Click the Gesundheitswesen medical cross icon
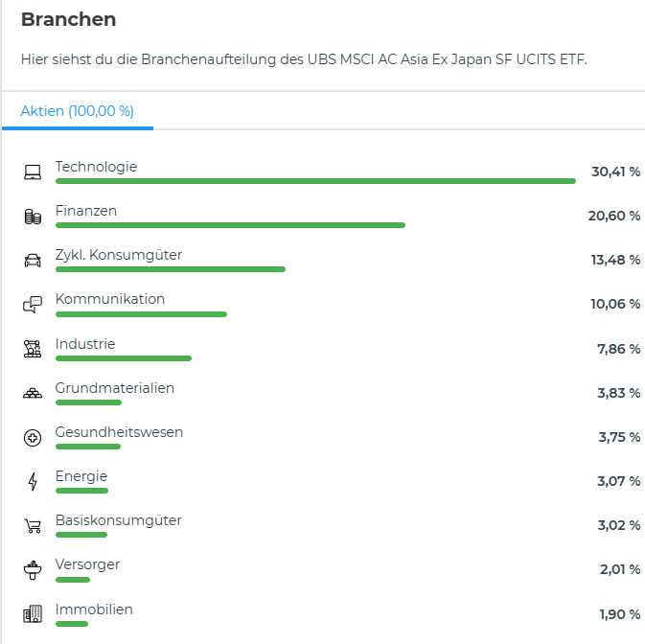This screenshot has height=644, width=645. pyautogui.click(x=33, y=437)
